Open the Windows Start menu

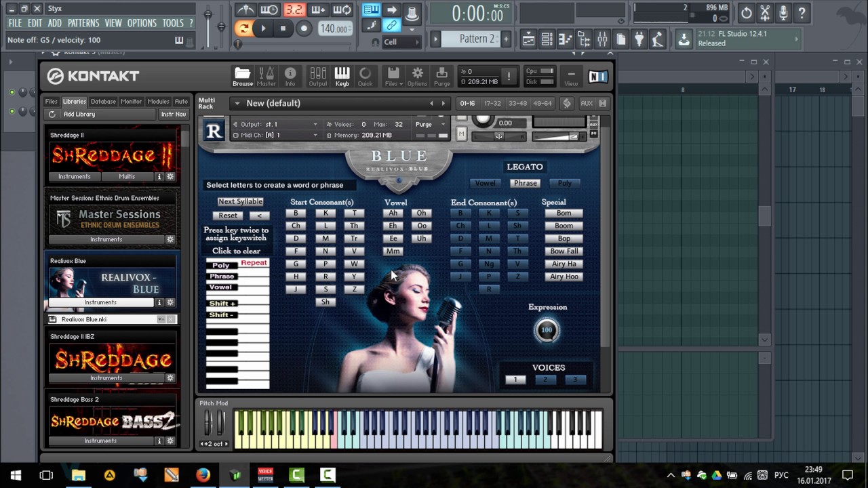pos(16,475)
